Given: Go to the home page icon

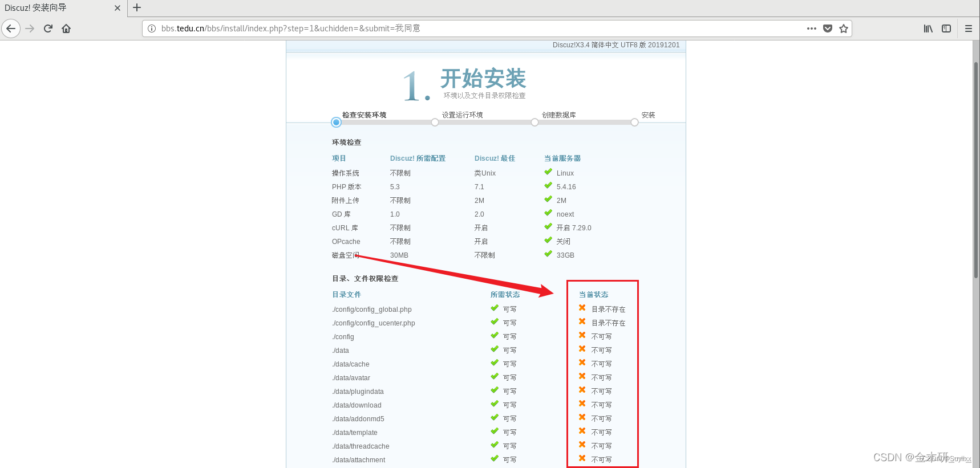Looking at the screenshot, I should point(66,29).
